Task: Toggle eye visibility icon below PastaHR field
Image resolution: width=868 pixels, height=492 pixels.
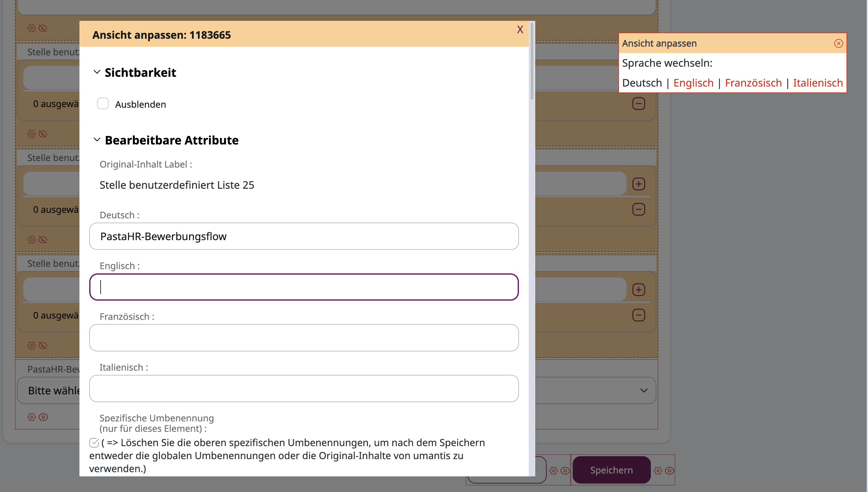Action: click(43, 417)
